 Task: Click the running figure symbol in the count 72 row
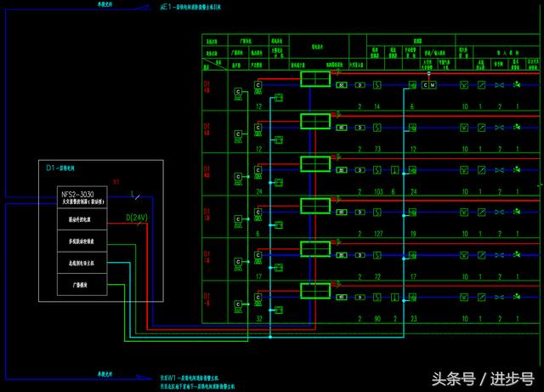[517, 254]
